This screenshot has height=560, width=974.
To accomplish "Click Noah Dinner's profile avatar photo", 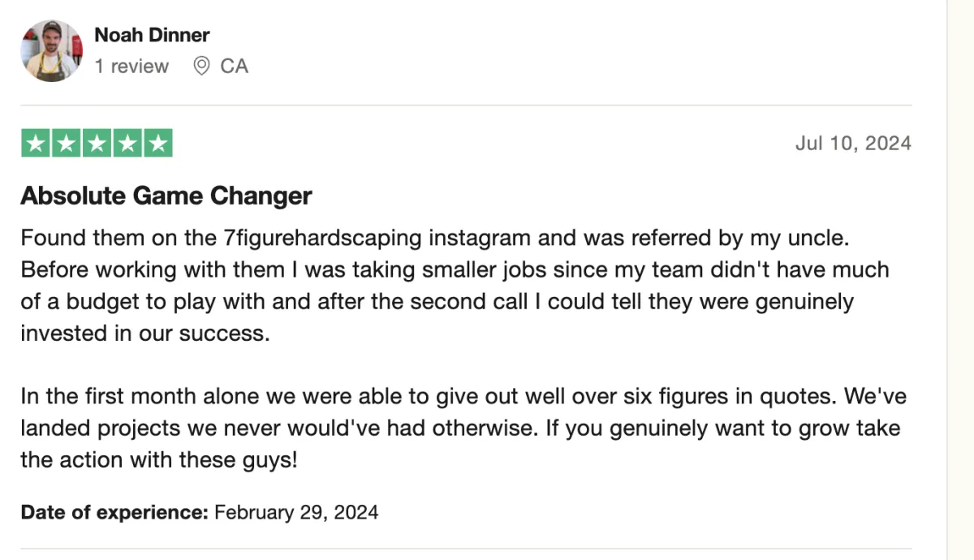I will 52,51.
